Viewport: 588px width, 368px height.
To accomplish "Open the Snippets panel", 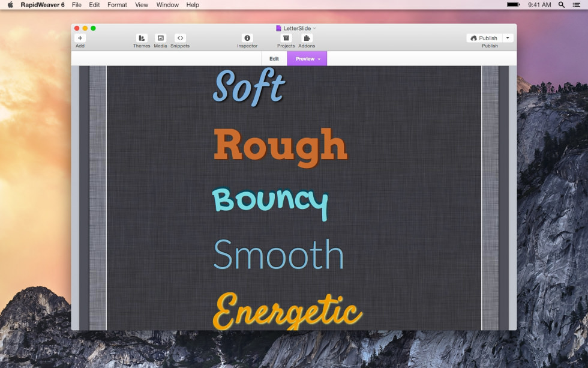I will point(180,38).
